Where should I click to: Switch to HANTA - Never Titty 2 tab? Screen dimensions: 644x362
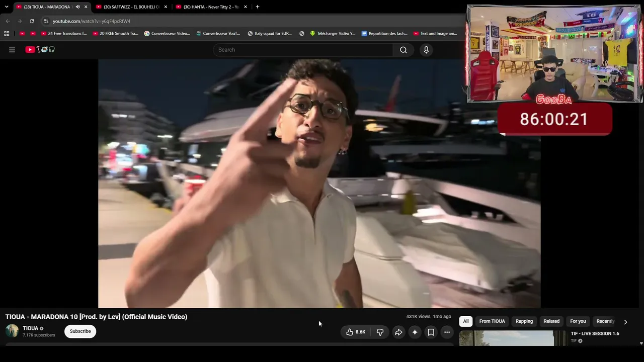[211, 7]
